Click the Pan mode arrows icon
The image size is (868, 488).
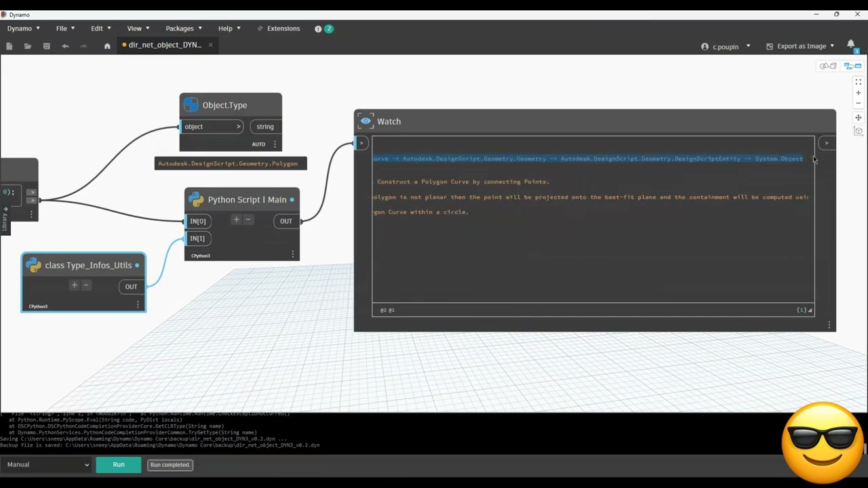coord(859,118)
